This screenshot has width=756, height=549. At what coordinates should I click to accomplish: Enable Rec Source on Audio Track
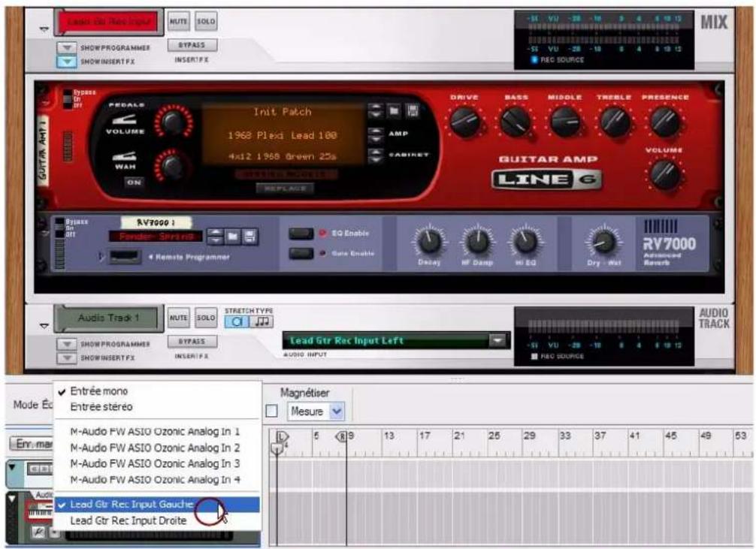534,356
